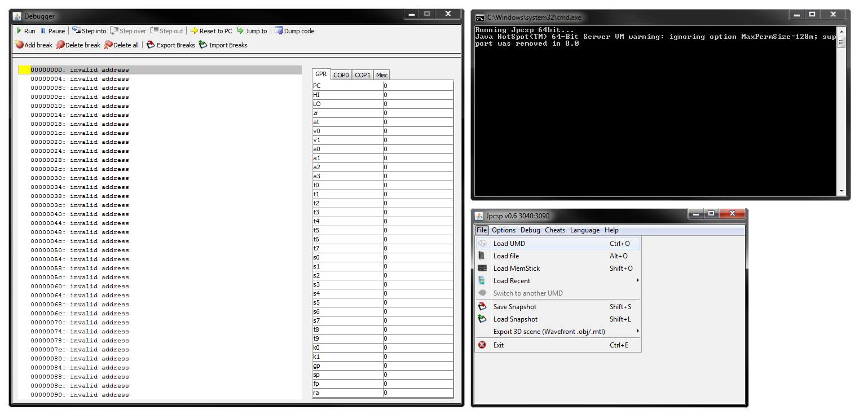This screenshot has height=418, width=868.
Task: Expand Export 3D scene submenu
Action: click(x=558, y=332)
